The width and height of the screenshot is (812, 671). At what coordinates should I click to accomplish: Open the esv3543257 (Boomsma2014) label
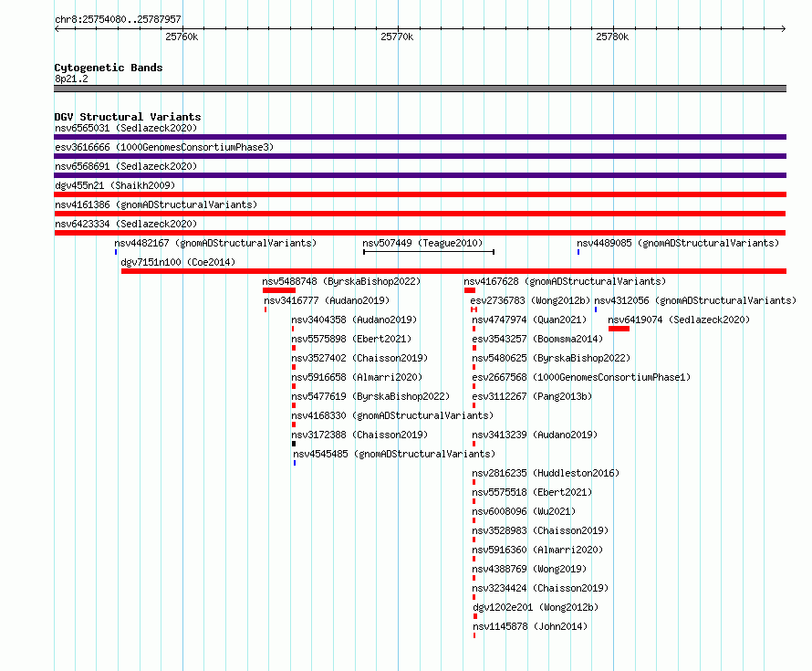(x=537, y=339)
